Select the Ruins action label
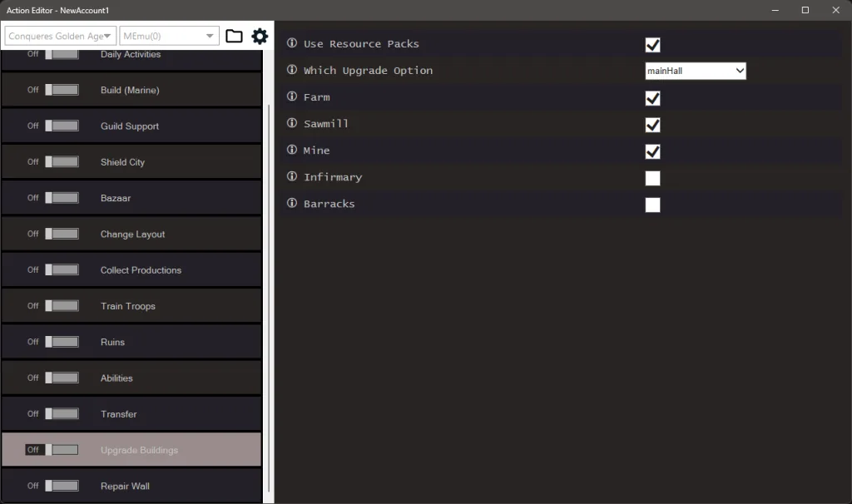This screenshot has width=852, height=504. coord(112,342)
